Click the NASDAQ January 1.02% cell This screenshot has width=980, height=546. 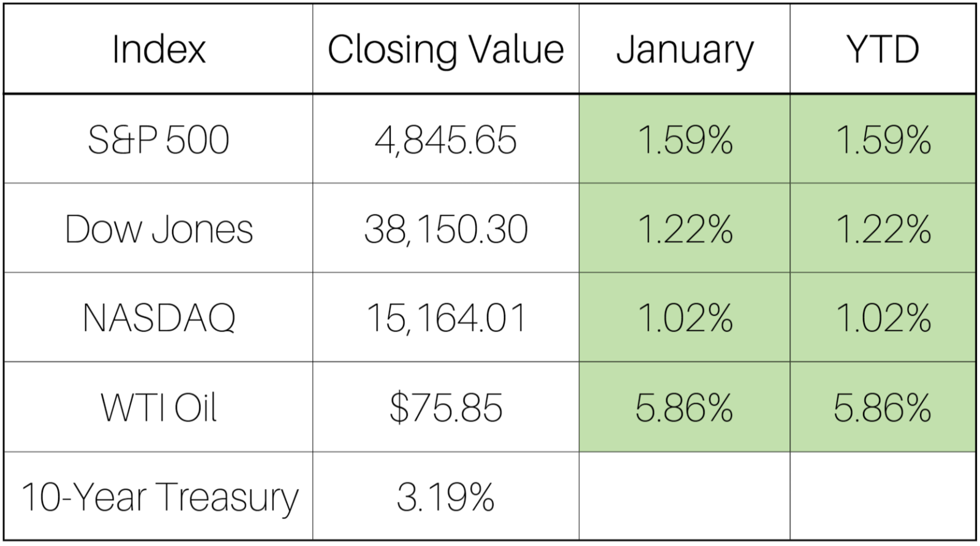pos(684,318)
